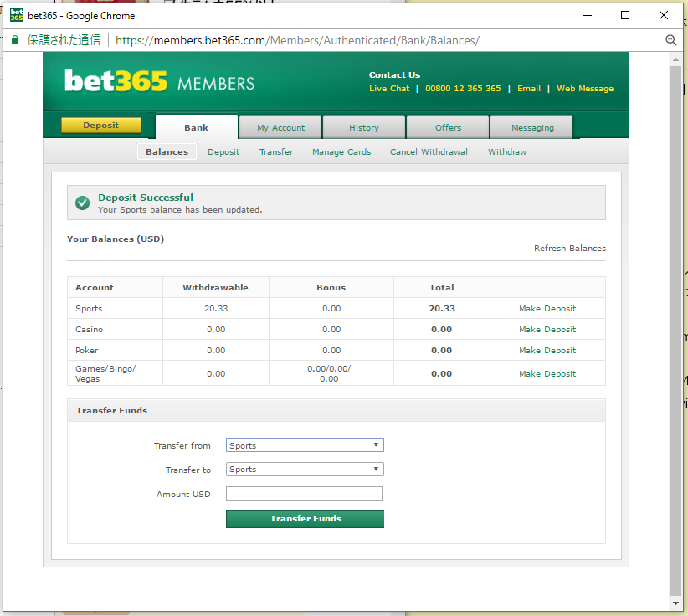This screenshot has width=688, height=616.
Task: Click the secure padlock icon in address bar
Action: point(15,40)
